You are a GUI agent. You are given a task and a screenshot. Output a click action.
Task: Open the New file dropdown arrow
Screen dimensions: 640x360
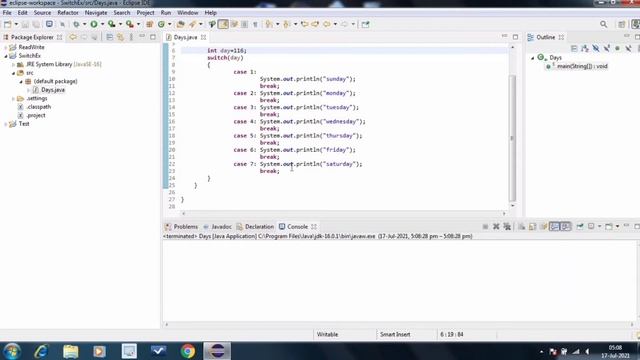pyautogui.click(x=16, y=24)
